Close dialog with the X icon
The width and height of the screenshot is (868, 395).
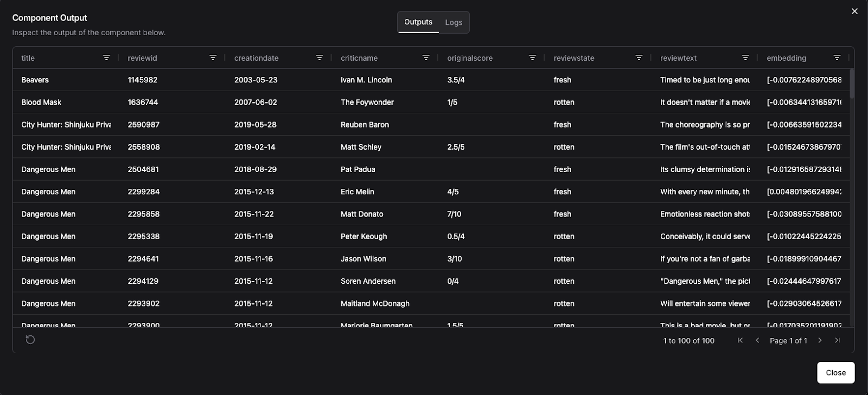[x=854, y=11]
